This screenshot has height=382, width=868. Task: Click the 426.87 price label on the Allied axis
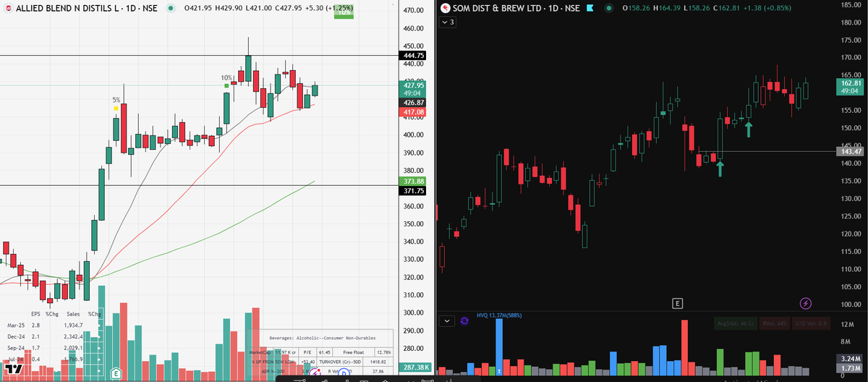point(414,103)
